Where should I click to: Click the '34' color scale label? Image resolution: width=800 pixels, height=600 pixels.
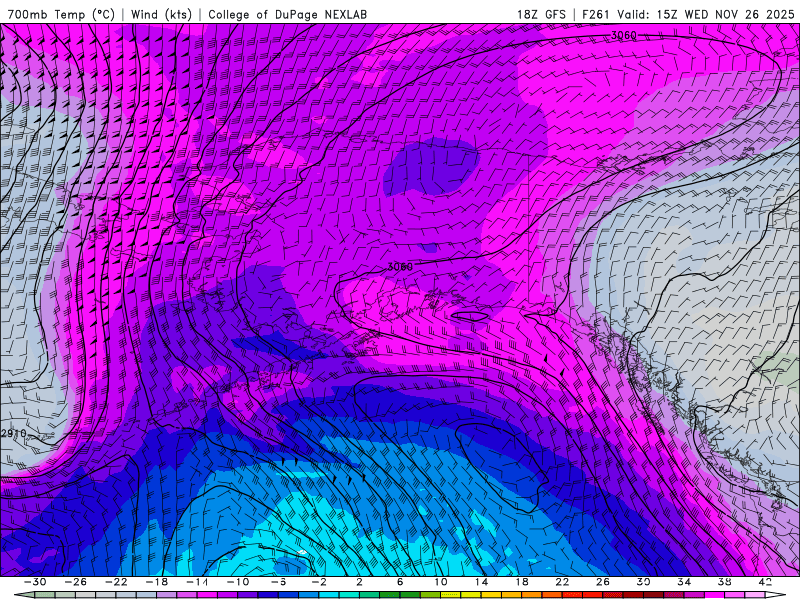(684, 582)
